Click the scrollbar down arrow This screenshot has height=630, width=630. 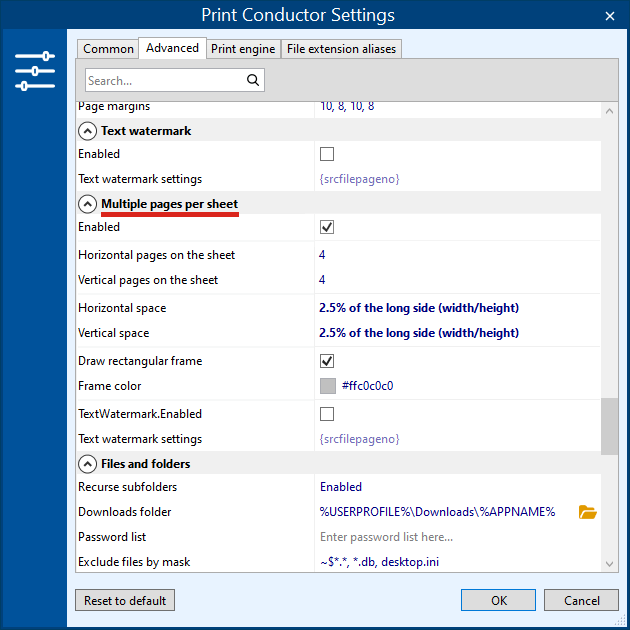point(609,564)
